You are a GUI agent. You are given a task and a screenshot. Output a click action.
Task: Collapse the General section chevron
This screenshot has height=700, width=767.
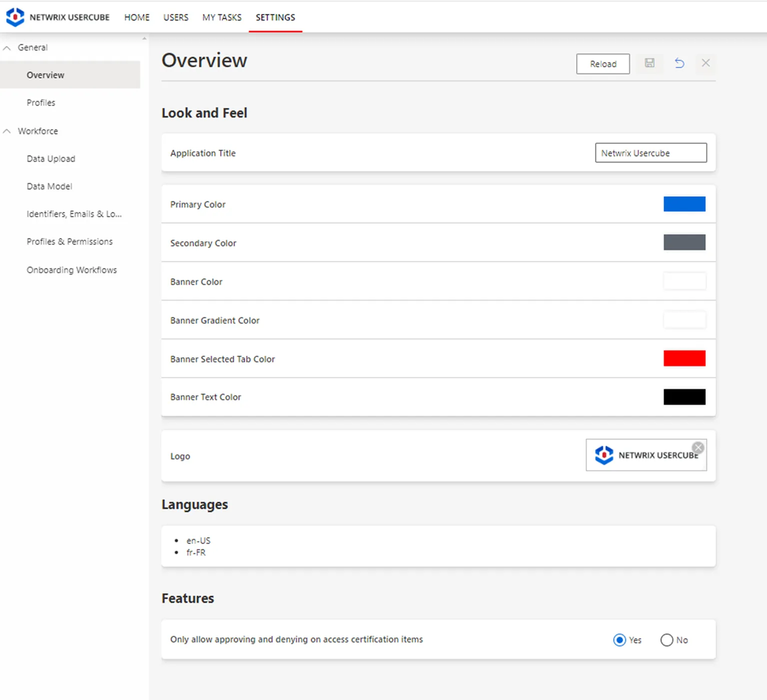tap(7, 48)
